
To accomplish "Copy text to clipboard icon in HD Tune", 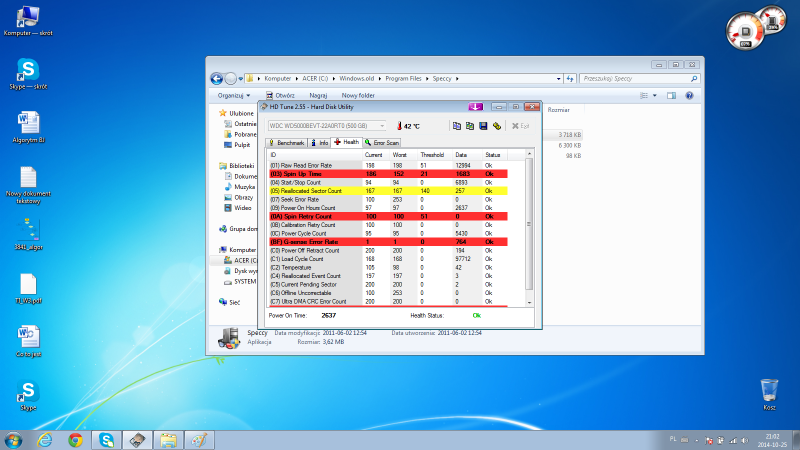I will point(457,126).
